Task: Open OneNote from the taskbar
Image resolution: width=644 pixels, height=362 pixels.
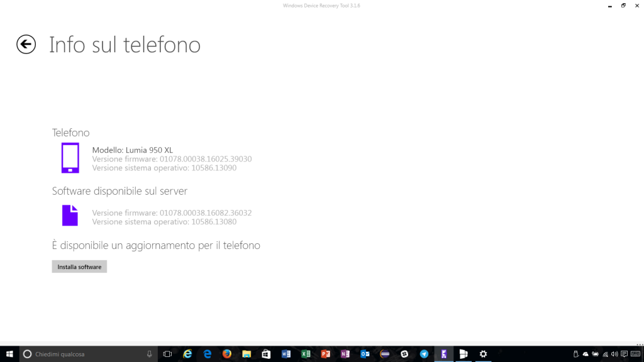Action: [x=345, y=354]
